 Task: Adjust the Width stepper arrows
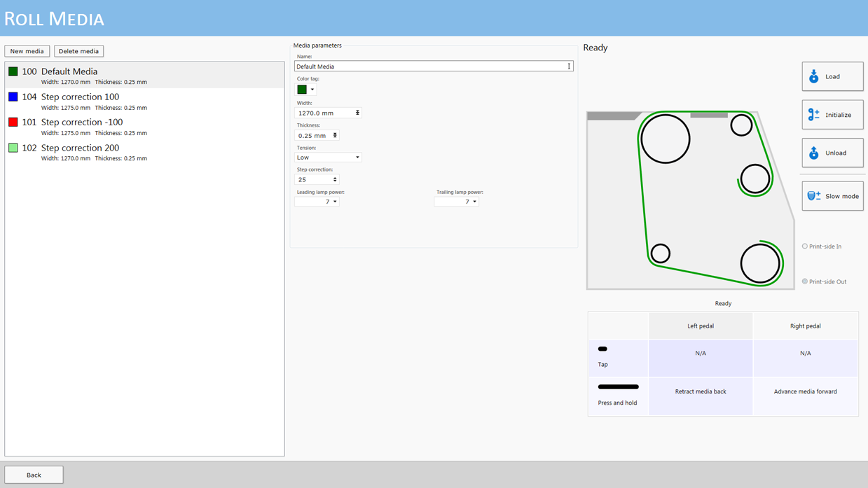coord(357,113)
